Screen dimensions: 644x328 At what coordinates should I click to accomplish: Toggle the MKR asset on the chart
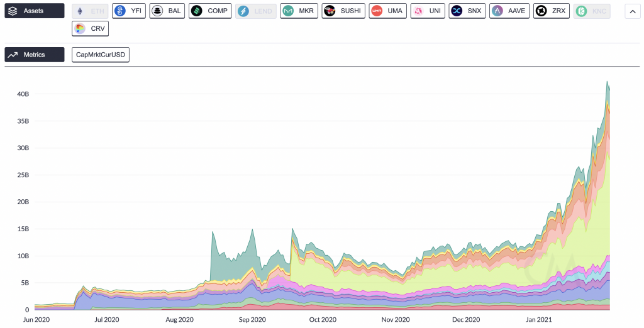299,11
